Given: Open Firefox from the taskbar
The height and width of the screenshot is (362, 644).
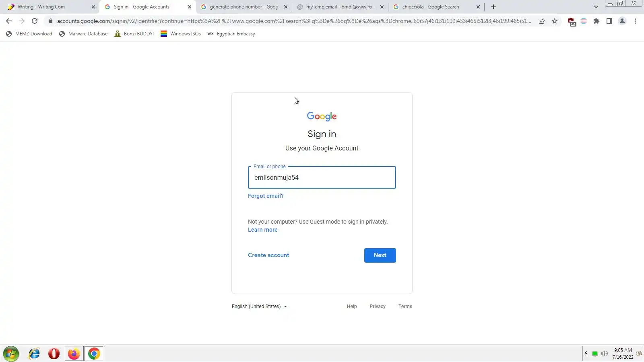Looking at the screenshot, I should [x=74, y=354].
